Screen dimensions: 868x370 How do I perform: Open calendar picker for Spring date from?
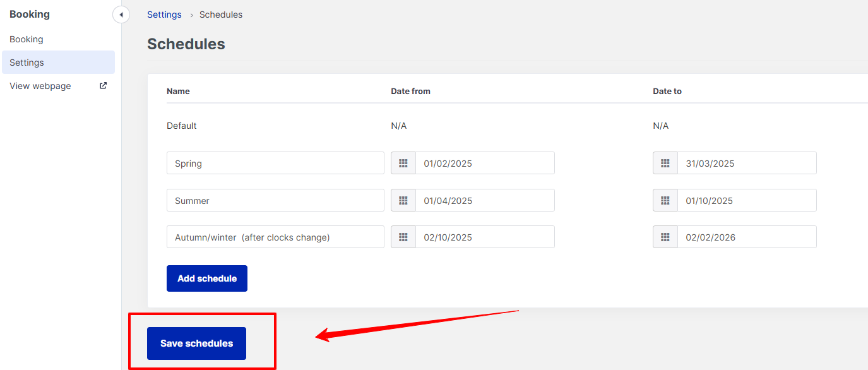[x=403, y=163]
